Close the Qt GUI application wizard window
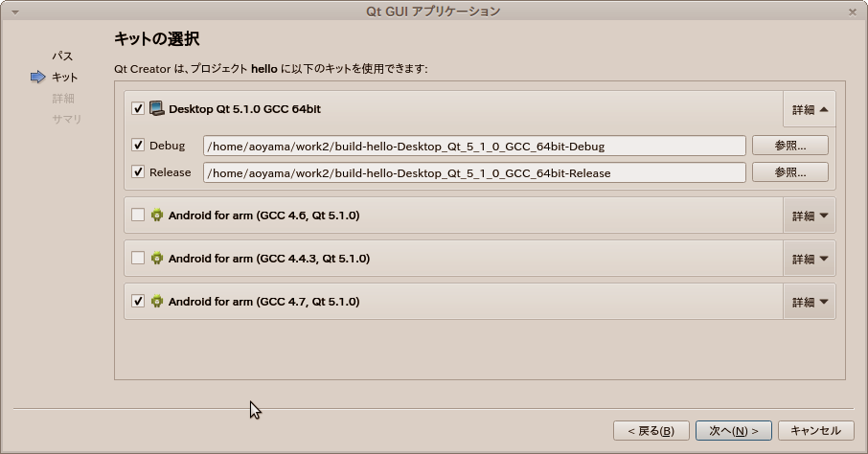Viewport: 868px width, 454px height. pos(853,11)
